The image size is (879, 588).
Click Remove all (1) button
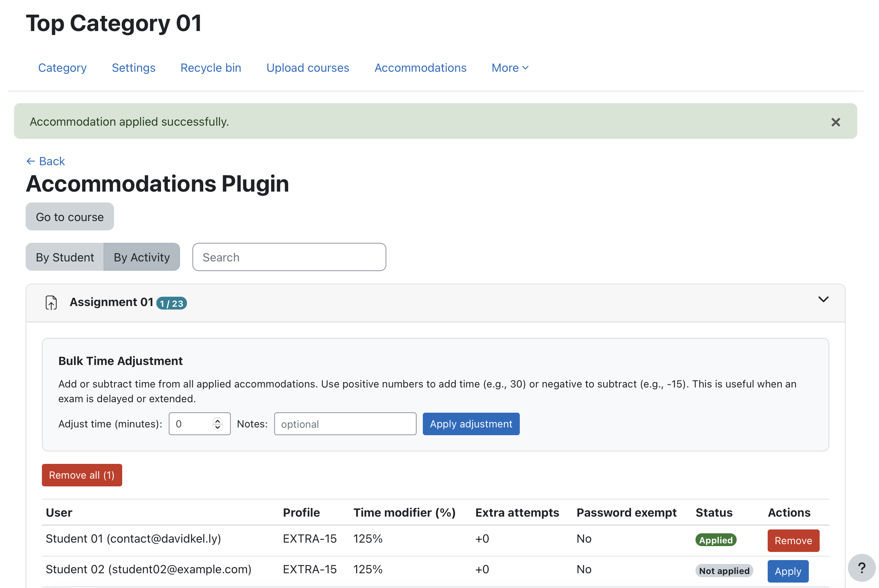82,475
